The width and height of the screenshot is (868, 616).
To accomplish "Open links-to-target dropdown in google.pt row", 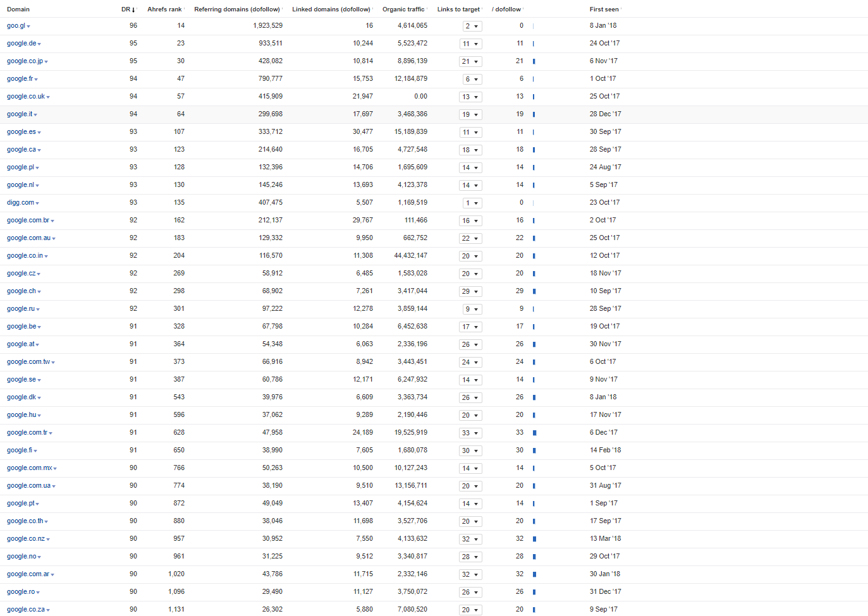I will pos(470,504).
